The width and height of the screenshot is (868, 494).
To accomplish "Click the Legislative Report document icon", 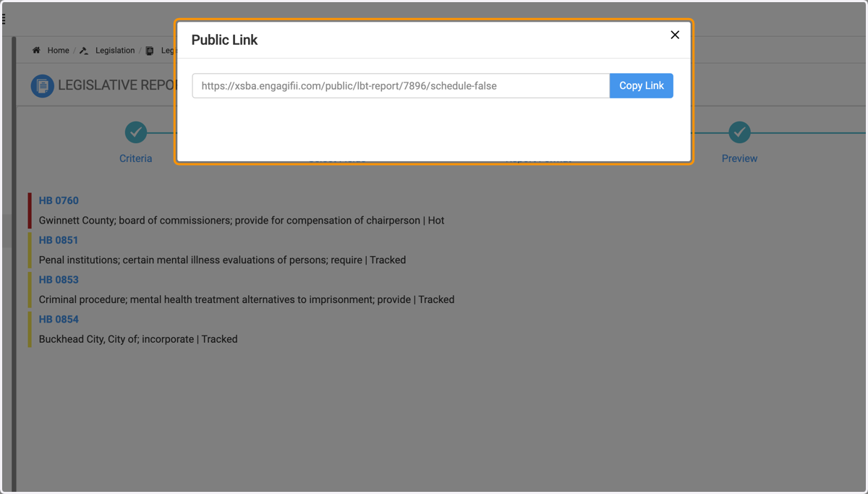I will tap(43, 85).
